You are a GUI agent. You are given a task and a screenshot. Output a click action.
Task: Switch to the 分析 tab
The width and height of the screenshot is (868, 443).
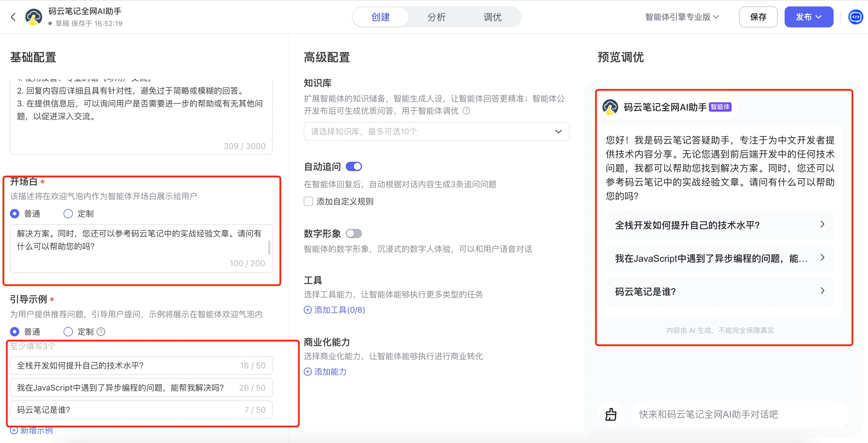pyautogui.click(x=436, y=17)
